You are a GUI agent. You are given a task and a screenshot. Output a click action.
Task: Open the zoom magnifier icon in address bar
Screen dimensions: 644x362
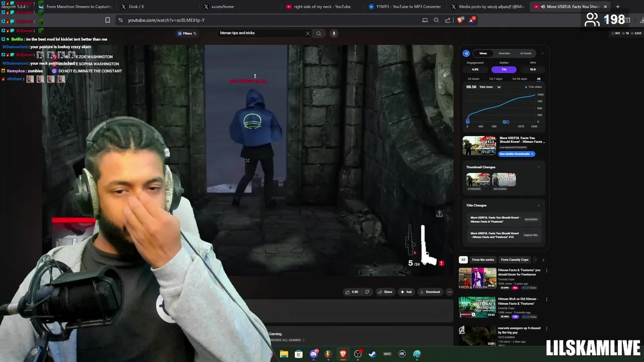436,20
